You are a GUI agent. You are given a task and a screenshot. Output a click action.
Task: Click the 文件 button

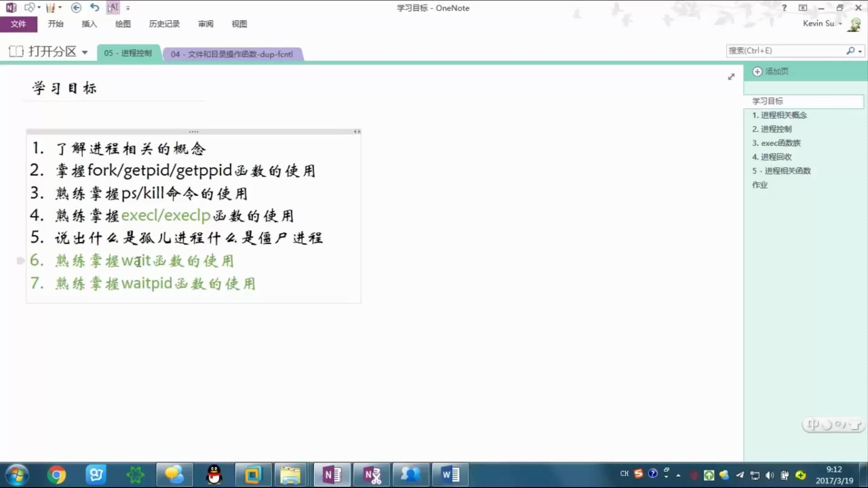(19, 24)
